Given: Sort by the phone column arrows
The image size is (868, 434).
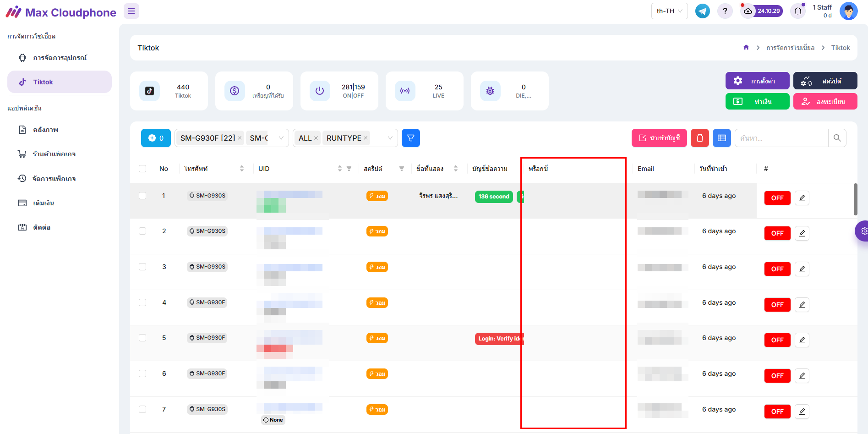Looking at the screenshot, I should coord(242,169).
